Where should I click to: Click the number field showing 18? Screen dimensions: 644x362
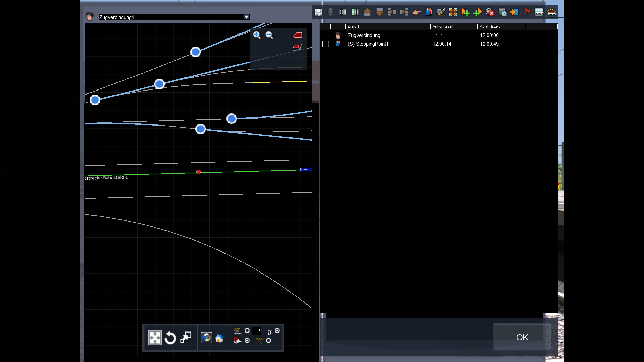pos(258,331)
